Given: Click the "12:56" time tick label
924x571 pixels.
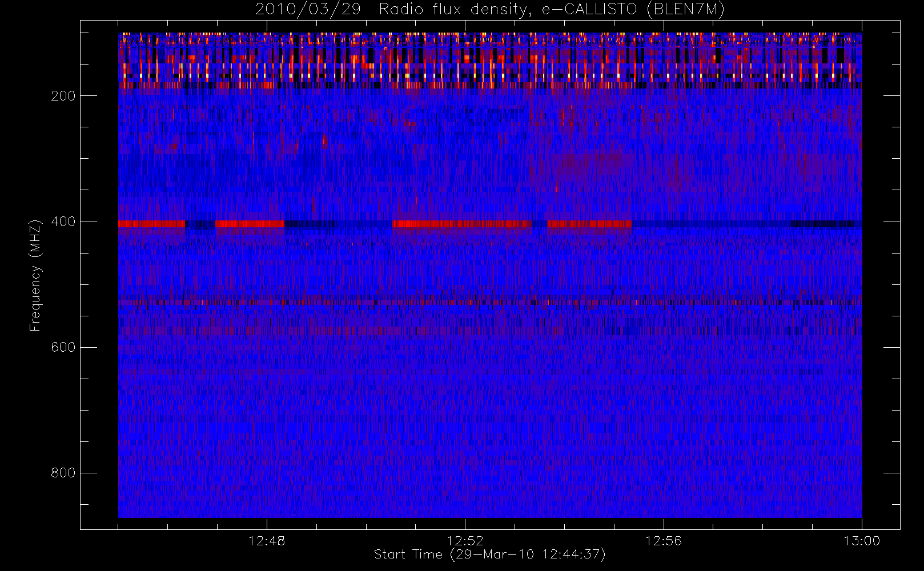Looking at the screenshot, I should (664, 541).
